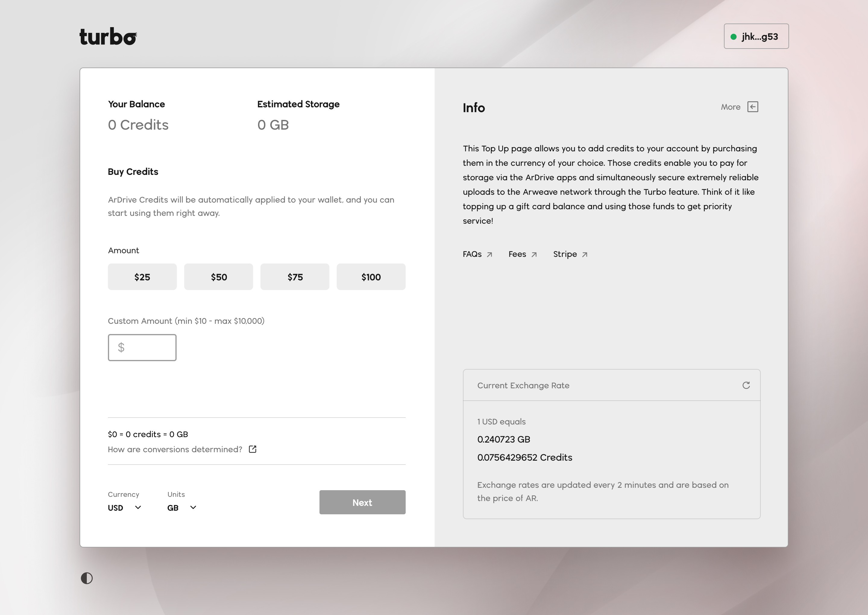
Task: Choose the $75 amount
Action: (x=295, y=277)
